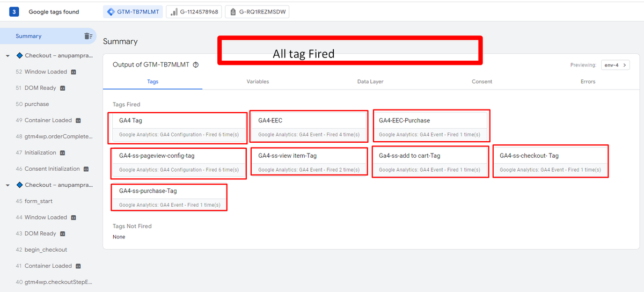Select event 48 gtm4wp.orderComplete

pyautogui.click(x=54, y=136)
